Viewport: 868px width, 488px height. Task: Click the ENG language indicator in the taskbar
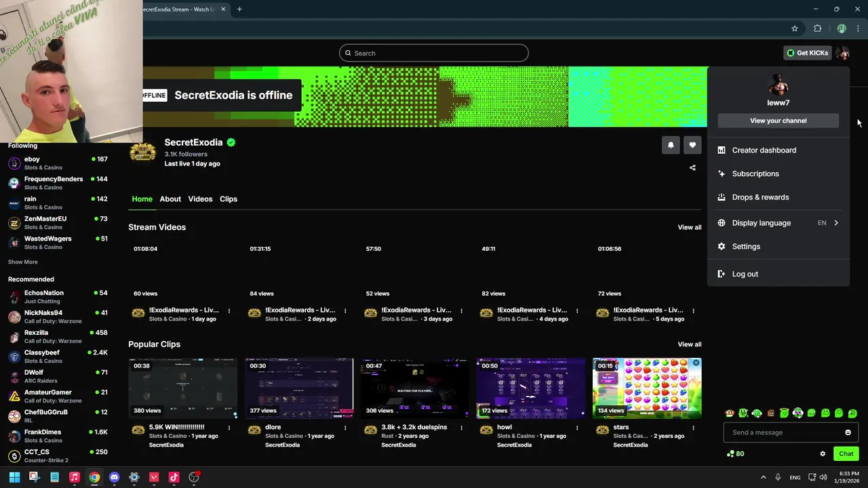click(x=795, y=477)
